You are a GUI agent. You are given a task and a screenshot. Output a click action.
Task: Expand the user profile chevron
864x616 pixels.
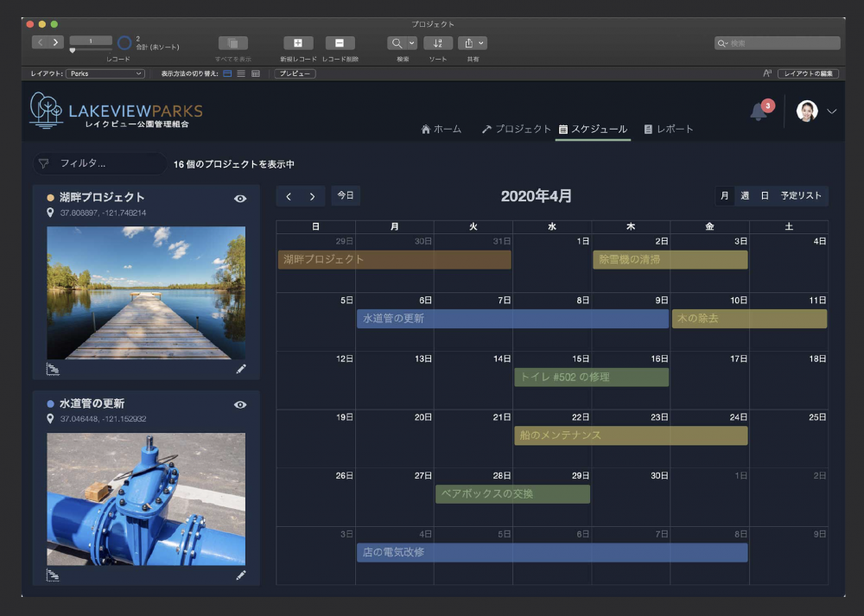pyautogui.click(x=832, y=111)
